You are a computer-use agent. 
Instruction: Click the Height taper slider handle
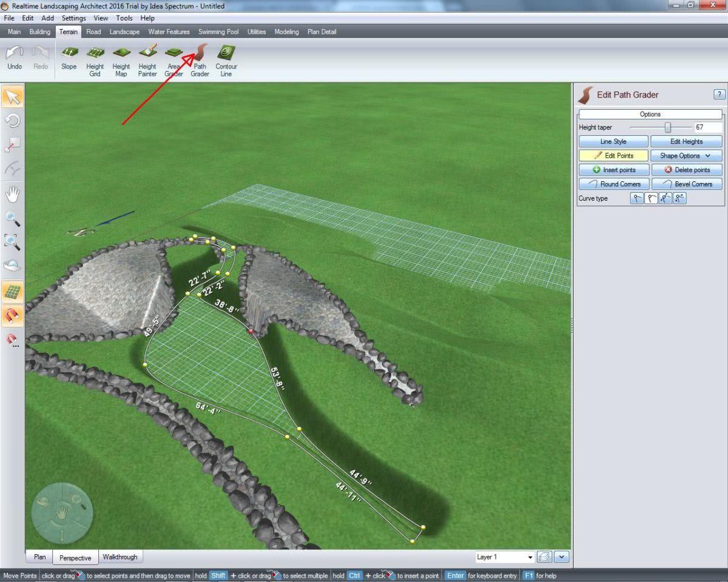coord(668,127)
